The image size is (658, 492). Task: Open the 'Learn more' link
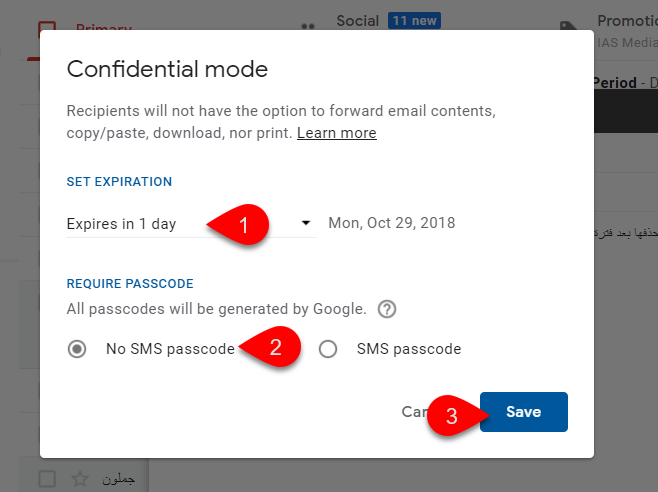point(337,133)
